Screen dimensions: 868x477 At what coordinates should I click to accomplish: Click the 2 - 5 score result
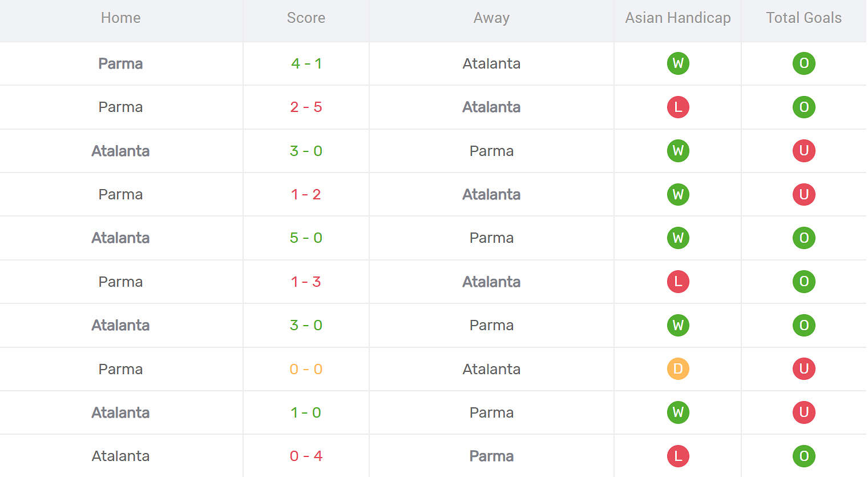tap(306, 107)
